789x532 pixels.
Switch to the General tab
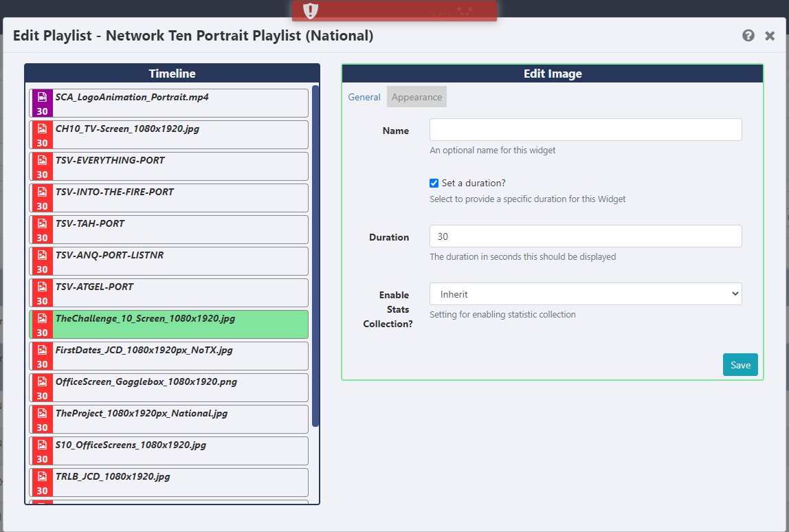point(364,97)
